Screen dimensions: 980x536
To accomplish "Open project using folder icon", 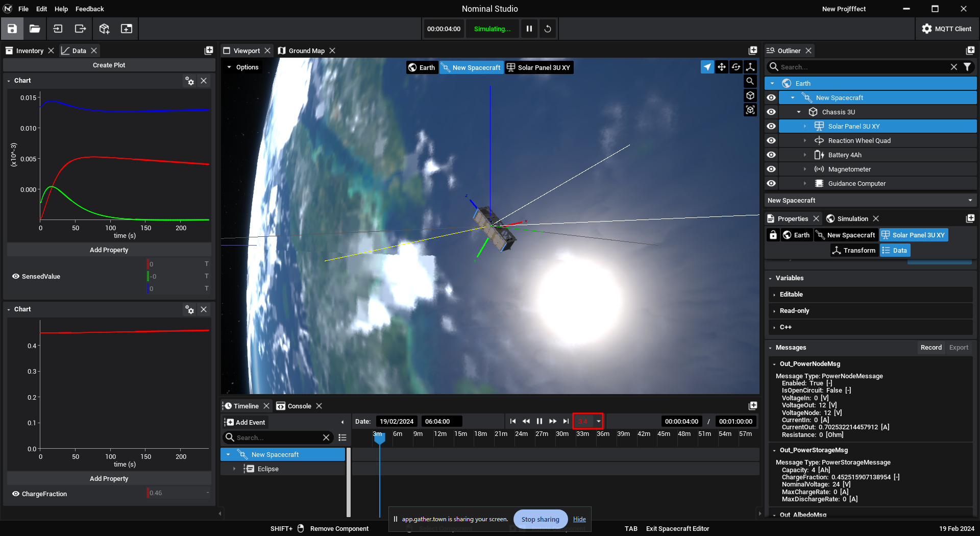I will pos(35,29).
